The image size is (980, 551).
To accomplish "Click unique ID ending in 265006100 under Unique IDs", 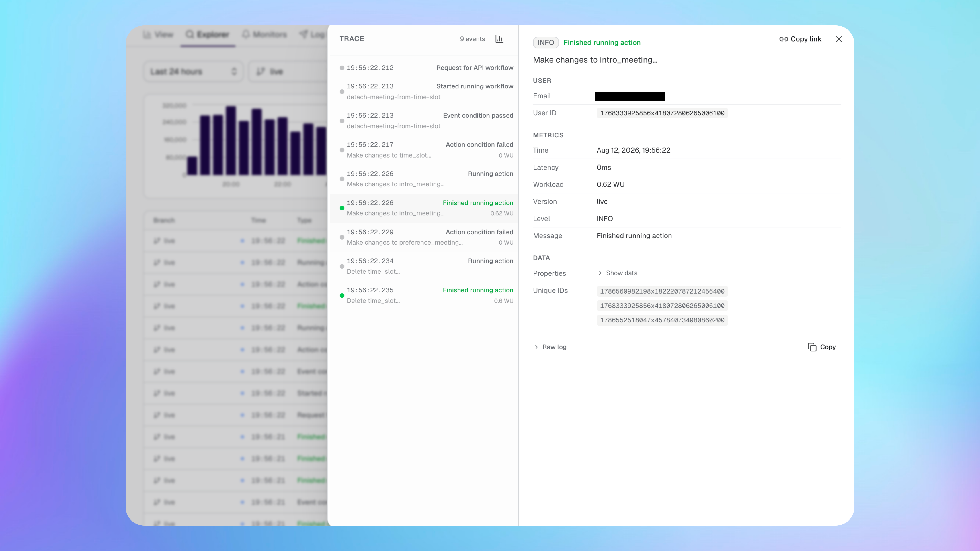I will 662,306.
